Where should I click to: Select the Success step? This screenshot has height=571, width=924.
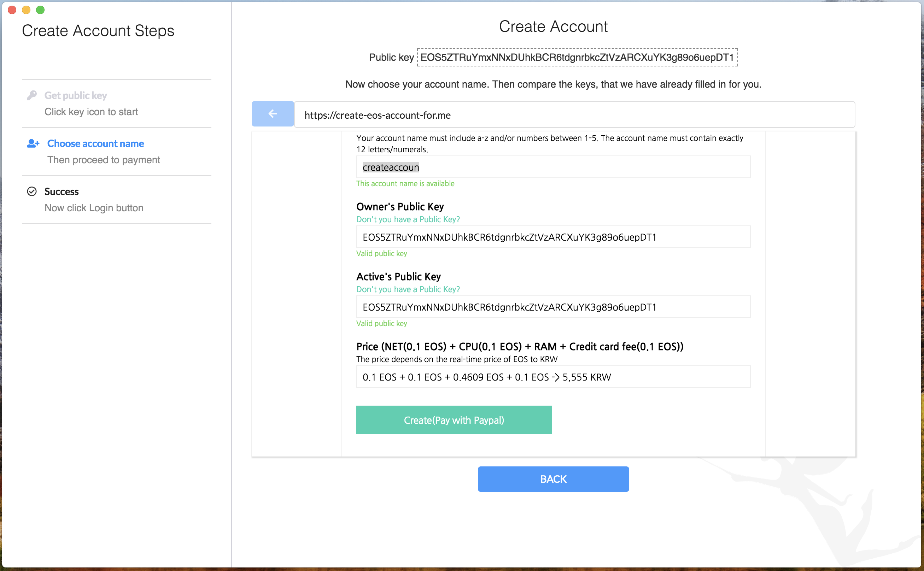point(117,199)
